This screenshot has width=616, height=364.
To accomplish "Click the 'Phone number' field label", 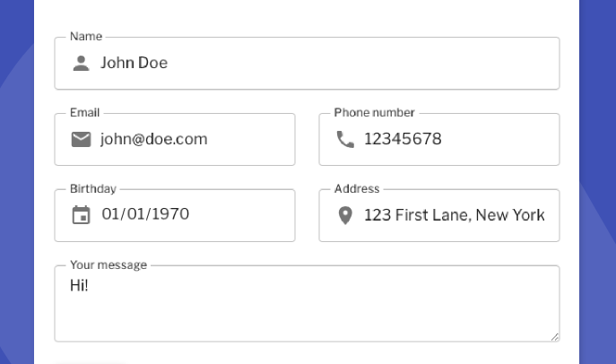I will point(374,113).
